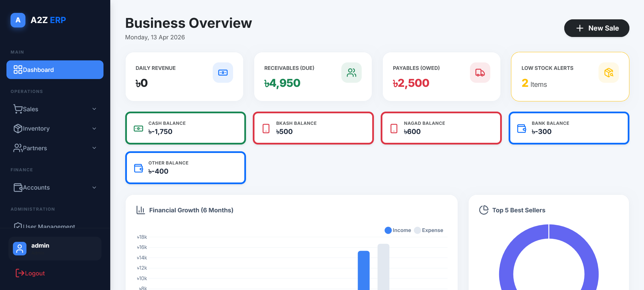Open the admin profile card

point(55,249)
